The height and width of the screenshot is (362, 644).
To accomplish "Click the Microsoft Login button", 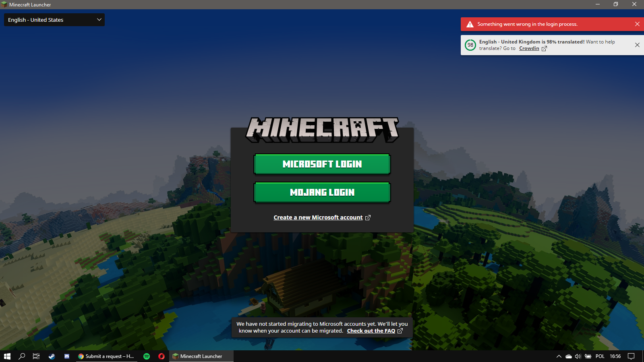I will (322, 164).
